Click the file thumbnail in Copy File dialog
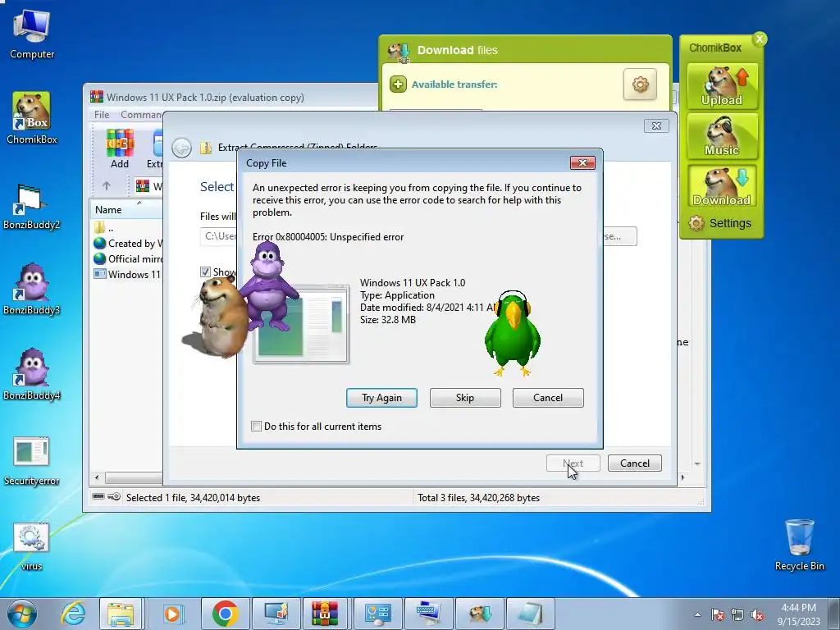The image size is (840, 630). pyautogui.click(x=301, y=325)
